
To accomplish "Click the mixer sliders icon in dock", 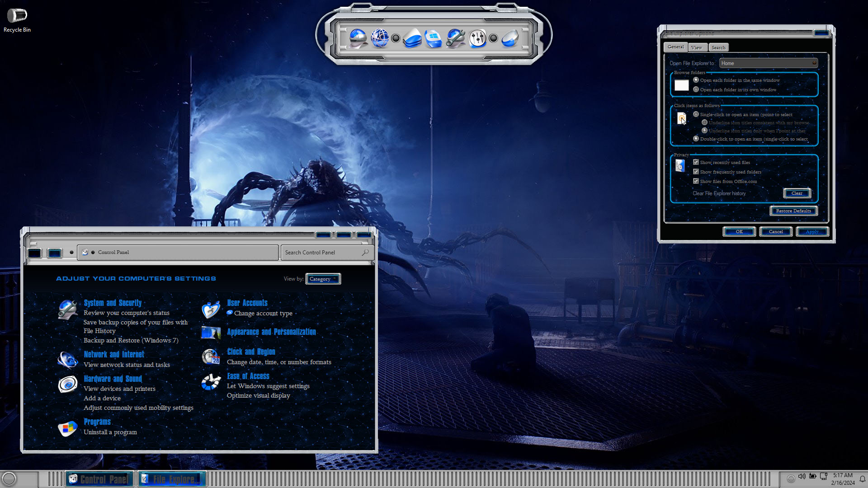I will pyautogui.click(x=477, y=38).
